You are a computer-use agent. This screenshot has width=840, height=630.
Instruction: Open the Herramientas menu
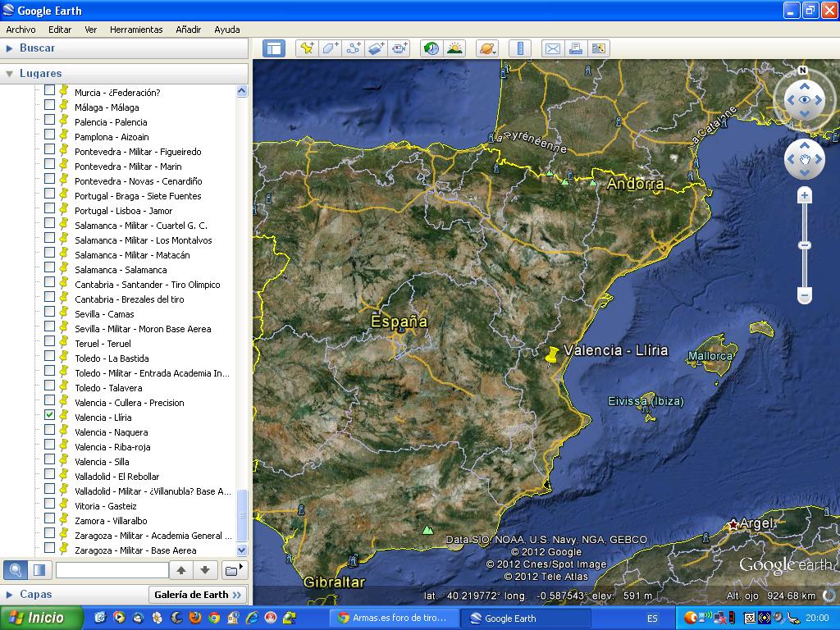[x=136, y=30]
